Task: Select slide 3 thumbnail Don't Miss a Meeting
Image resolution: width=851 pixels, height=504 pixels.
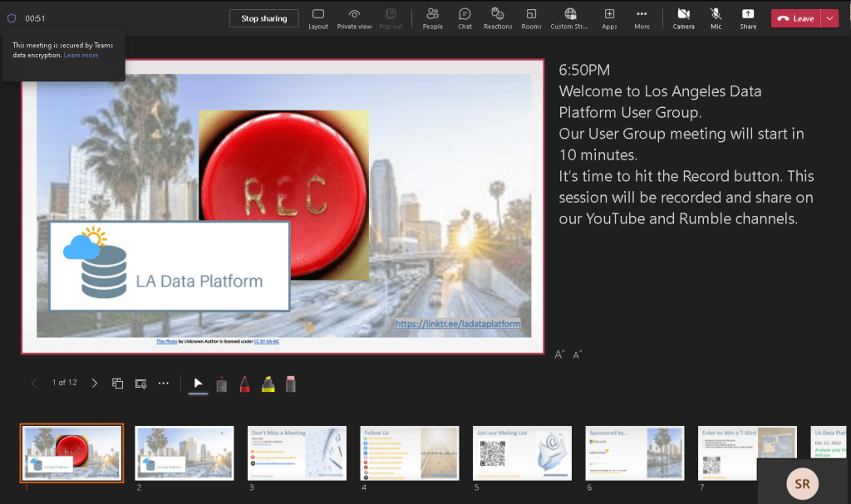Action: [x=297, y=453]
